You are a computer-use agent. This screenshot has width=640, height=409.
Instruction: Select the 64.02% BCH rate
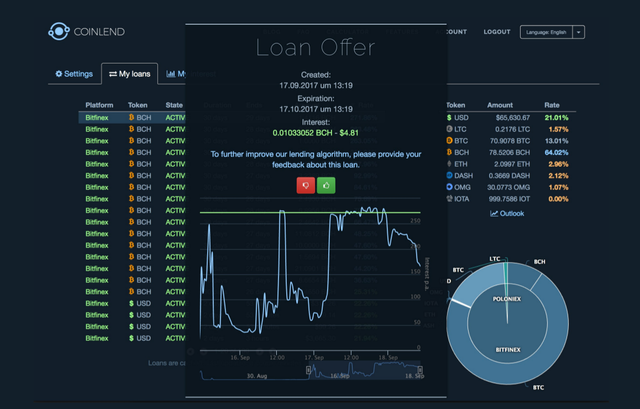(556, 152)
